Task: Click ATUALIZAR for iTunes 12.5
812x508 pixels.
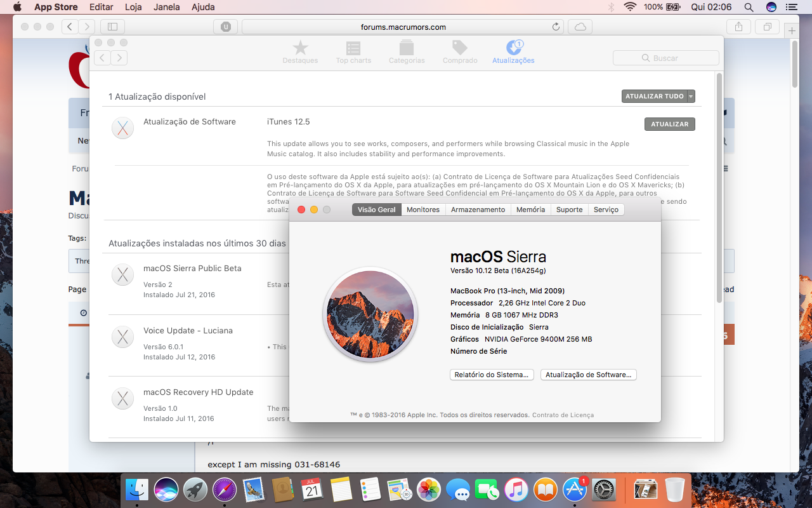Action: 670,124
